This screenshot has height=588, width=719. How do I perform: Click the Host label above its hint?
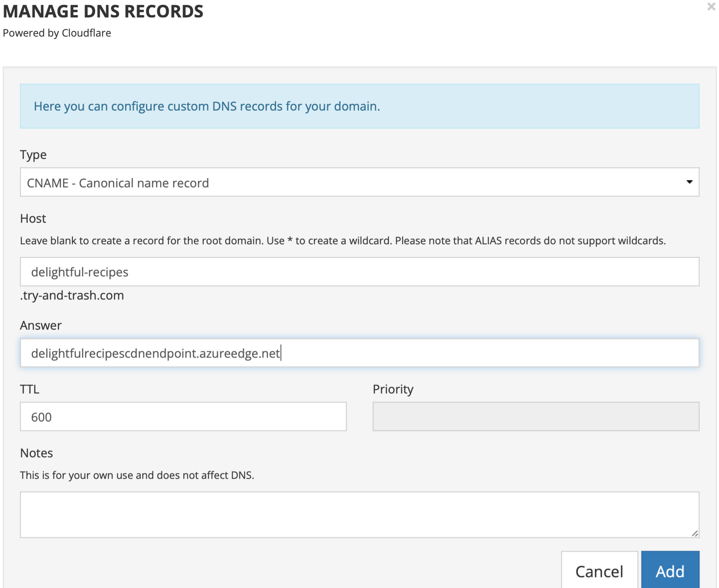33,218
